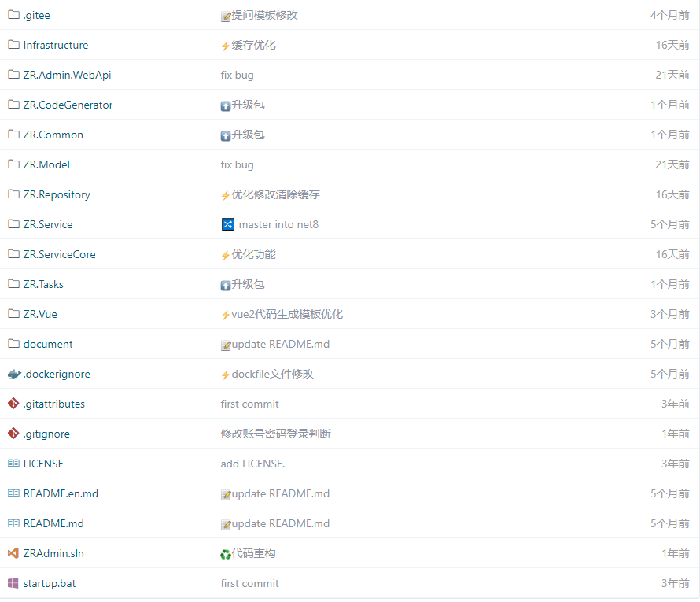Open the ZRAdmin.sln file
Image resolution: width=700 pixels, height=602 pixels.
[x=53, y=554]
